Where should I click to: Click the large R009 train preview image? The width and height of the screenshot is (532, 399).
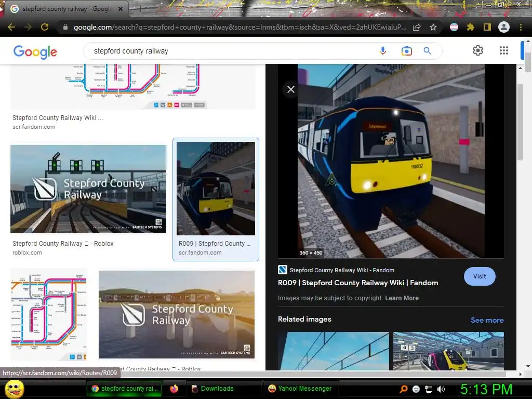pyautogui.click(x=391, y=161)
